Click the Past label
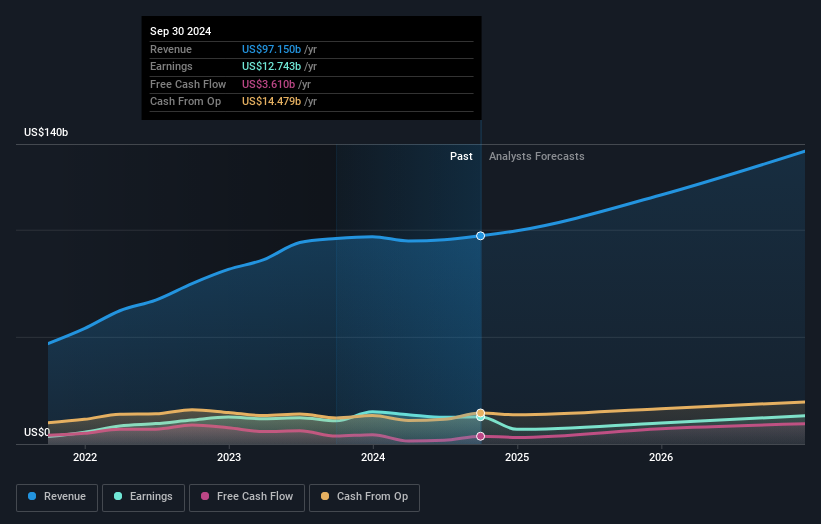Viewport: 821px width, 524px height. tap(461, 156)
